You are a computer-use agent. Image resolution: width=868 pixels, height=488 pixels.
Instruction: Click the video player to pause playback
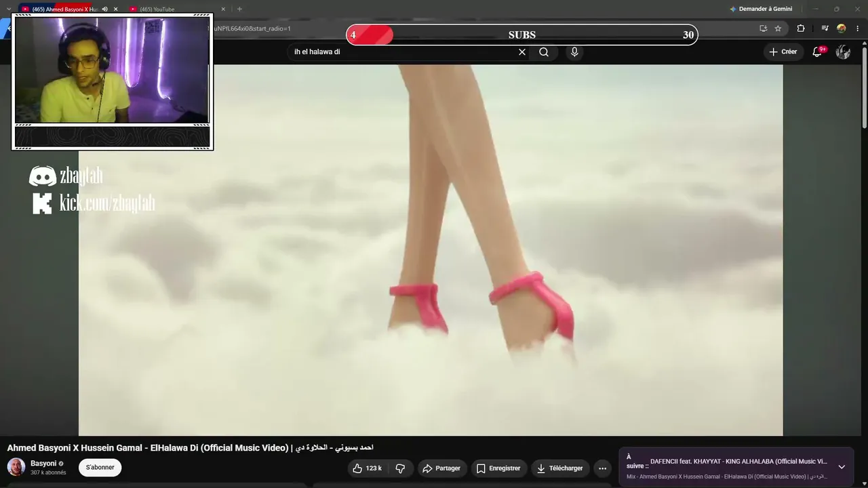tap(431, 250)
